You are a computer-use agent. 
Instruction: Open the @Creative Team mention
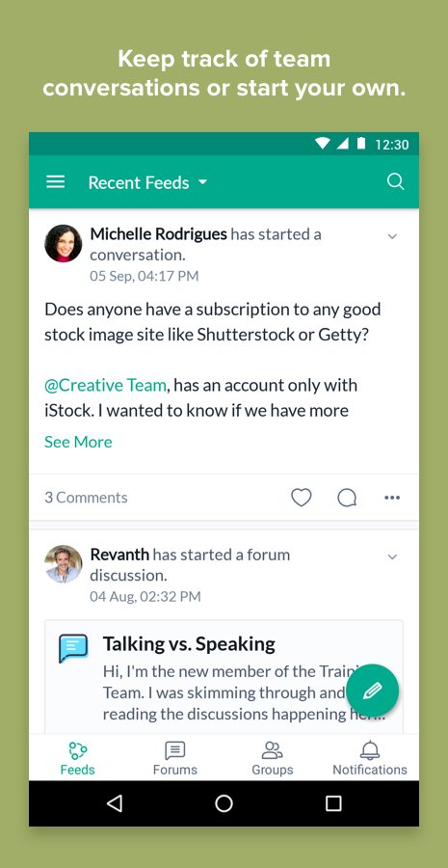tap(105, 385)
